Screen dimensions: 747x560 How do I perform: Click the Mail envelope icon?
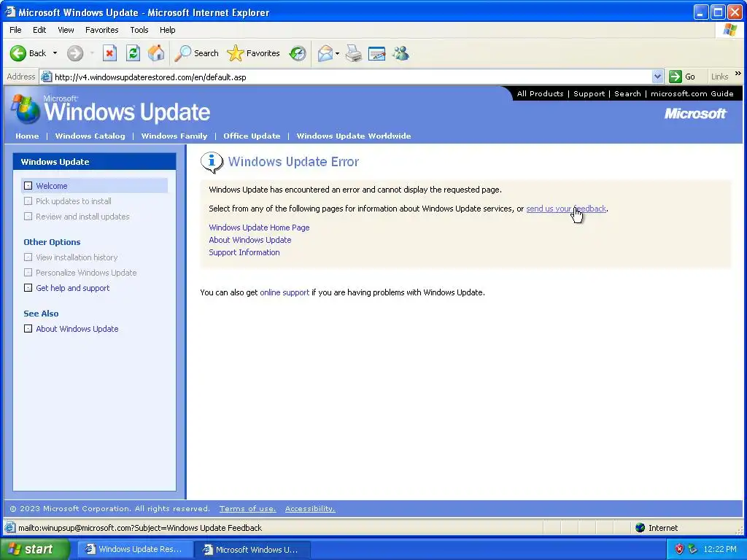pos(325,53)
